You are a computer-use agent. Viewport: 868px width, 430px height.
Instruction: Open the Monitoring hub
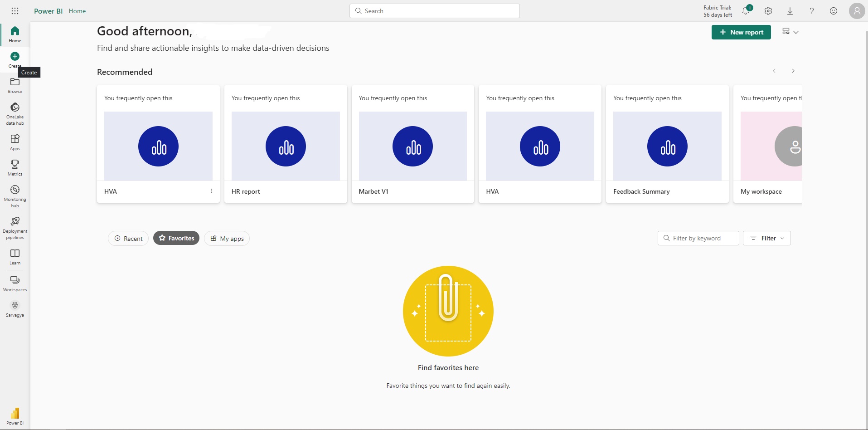pyautogui.click(x=15, y=195)
